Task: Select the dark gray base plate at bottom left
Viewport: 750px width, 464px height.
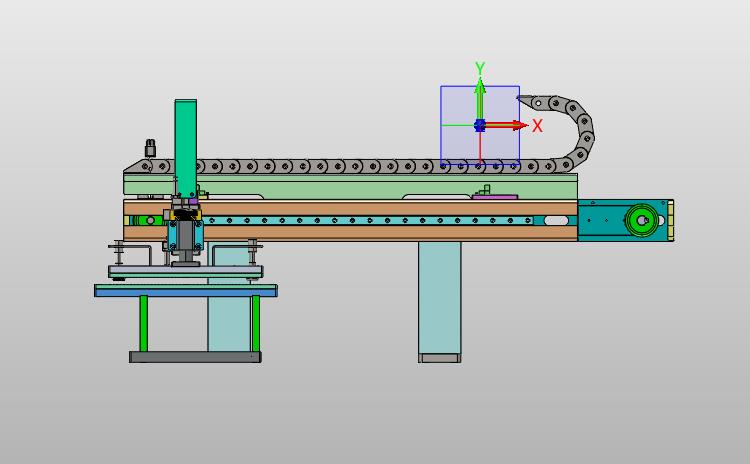Action: (x=195, y=357)
